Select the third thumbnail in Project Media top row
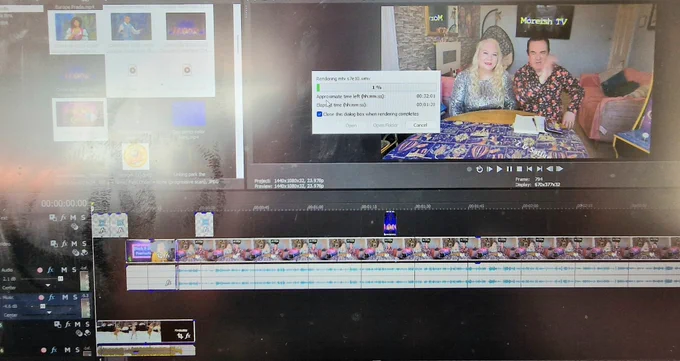This screenshot has height=361, width=680. (186, 26)
